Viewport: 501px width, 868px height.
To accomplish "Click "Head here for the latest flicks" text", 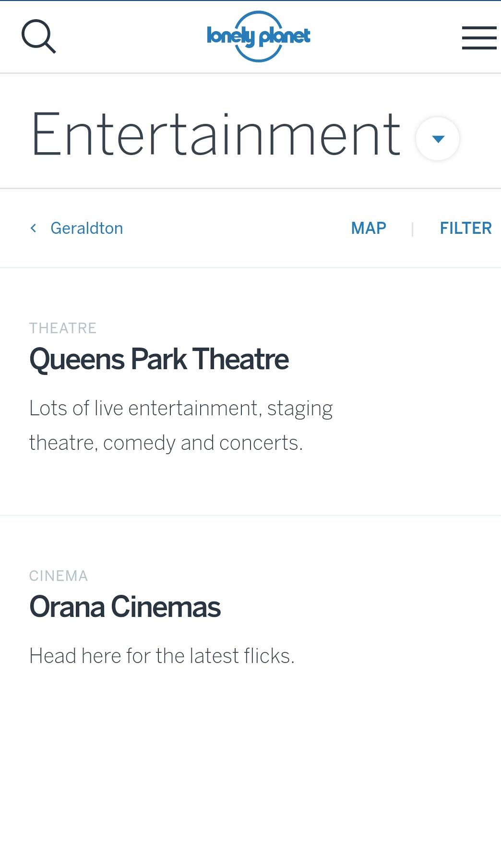I will tap(162, 656).
